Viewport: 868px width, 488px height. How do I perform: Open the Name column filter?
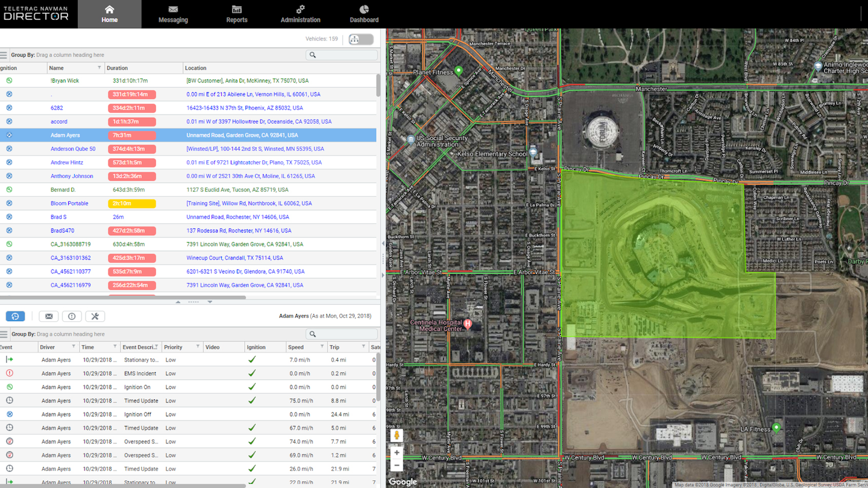coord(99,68)
